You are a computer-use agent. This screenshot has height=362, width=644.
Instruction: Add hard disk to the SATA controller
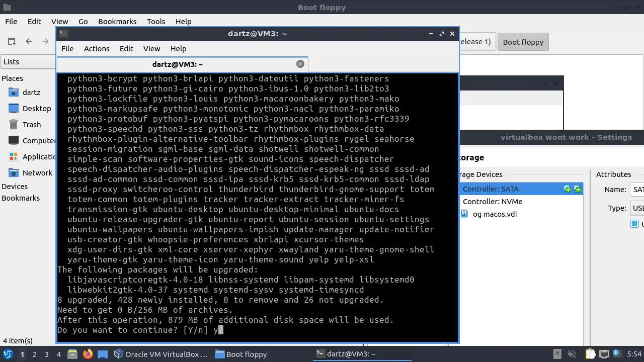pos(577,189)
